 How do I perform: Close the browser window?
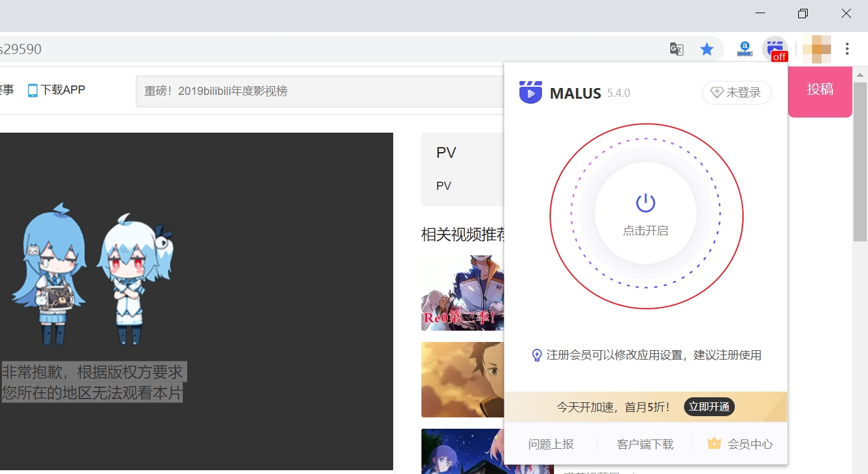click(x=846, y=13)
